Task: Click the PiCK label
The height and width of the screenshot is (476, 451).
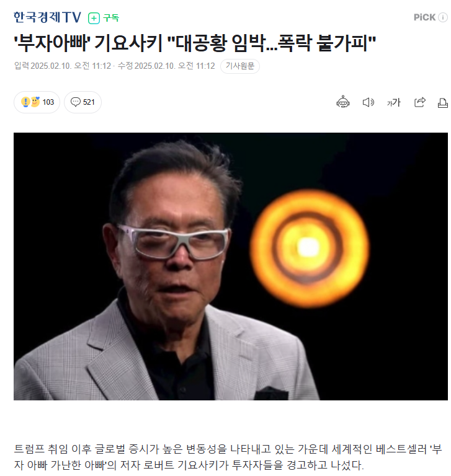Action: (x=424, y=17)
